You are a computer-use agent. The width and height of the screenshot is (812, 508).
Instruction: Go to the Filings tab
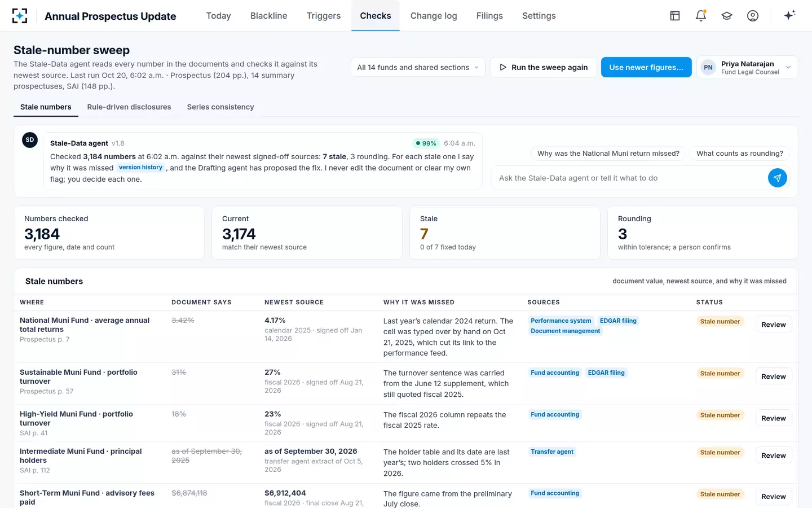[489, 16]
